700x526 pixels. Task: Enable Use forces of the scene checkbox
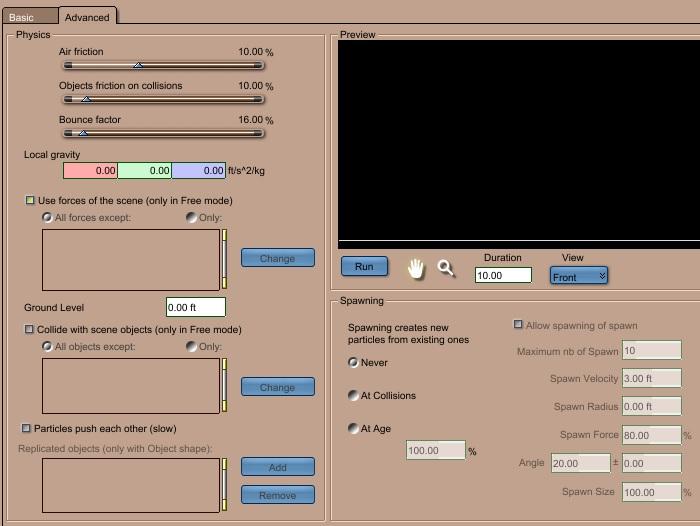click(30, 200)
